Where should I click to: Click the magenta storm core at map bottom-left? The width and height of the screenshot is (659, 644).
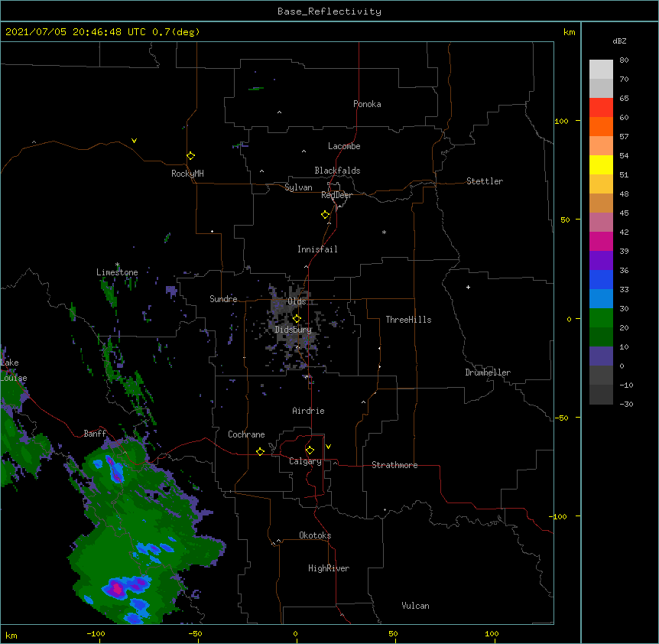point(117,588)
